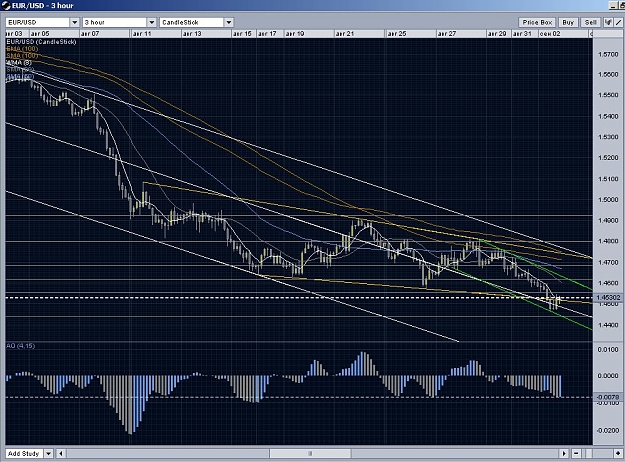The height and width of the screenshot is (462, 625).
Task: Click the 1.5000 price level on axis
Action: pyautogui.click(x=608, y=200)
